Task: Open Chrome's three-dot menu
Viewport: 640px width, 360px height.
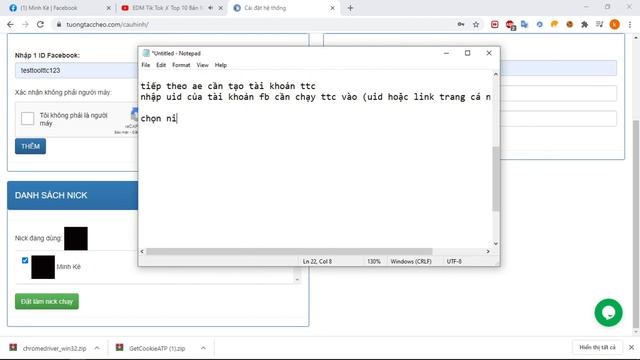Action: click(x=630, y=24)
